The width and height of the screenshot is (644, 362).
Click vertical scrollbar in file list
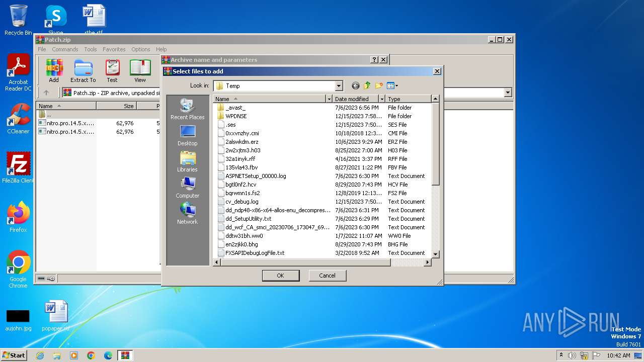(x=436, y=144)
